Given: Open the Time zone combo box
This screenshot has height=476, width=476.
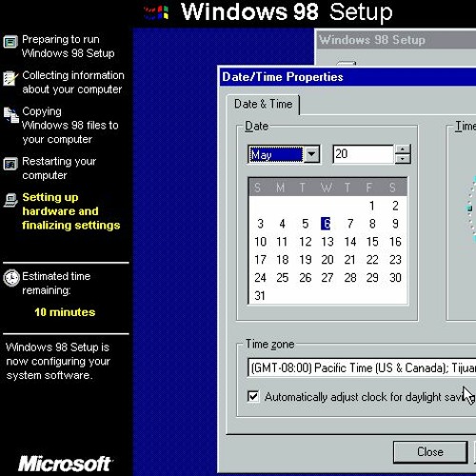Looking at the screenshot, I should pyautogui.click(x=362, y=367).
